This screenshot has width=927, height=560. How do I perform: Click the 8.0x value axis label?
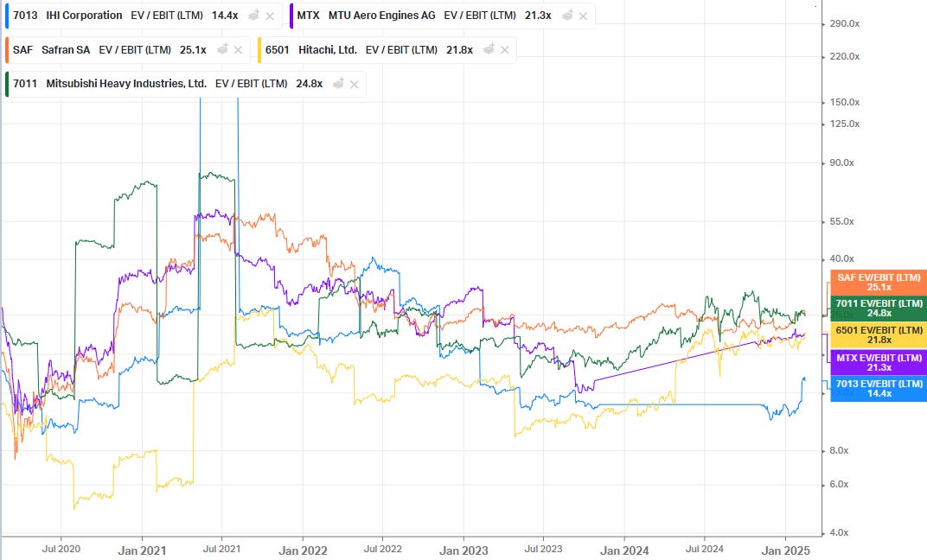[840, 451]
